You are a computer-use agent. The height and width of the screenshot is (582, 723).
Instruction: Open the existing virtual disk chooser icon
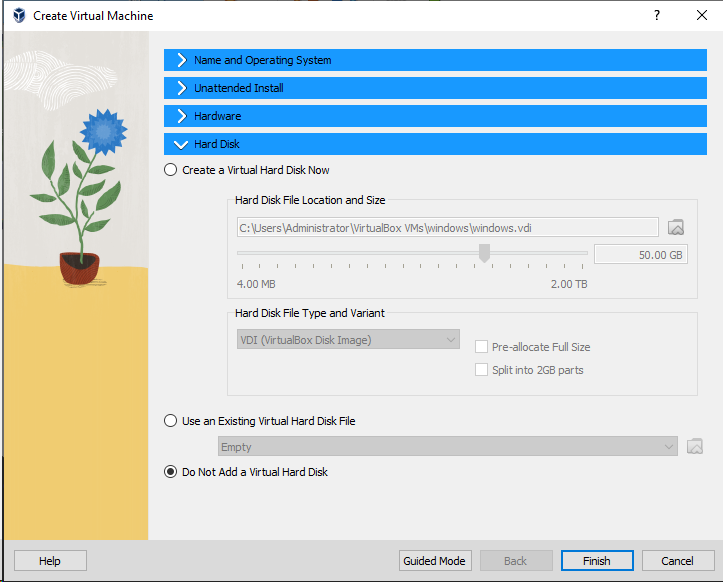pos(695,447)
